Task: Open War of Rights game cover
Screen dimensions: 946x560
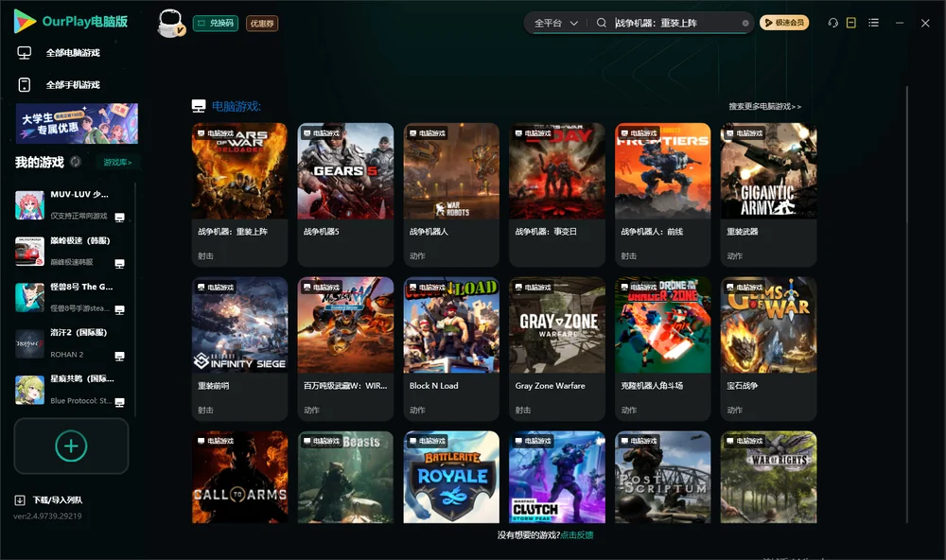Action: click(x=768, y=477)
